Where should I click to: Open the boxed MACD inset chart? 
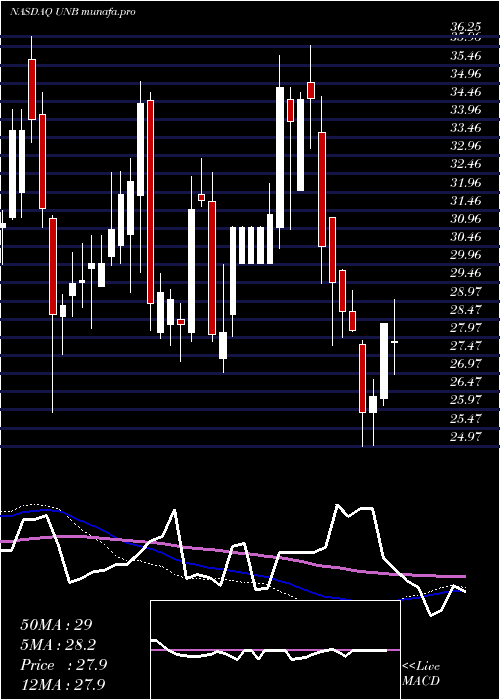point(275,650)
